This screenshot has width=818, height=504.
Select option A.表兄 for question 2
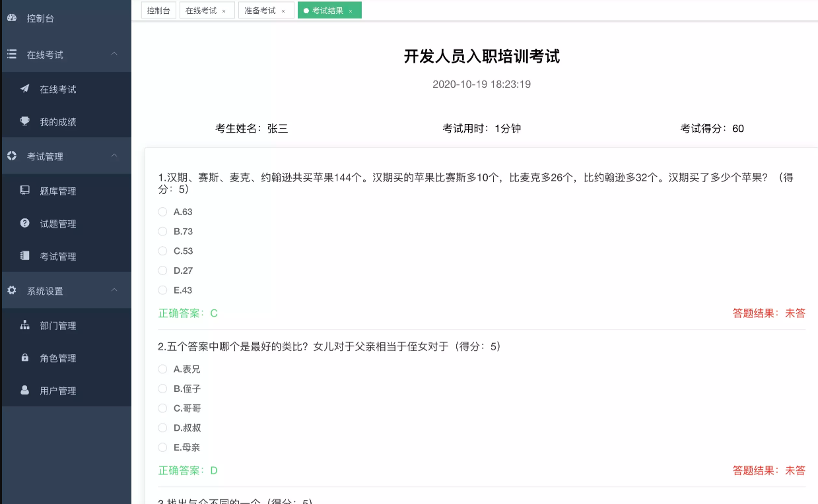[162, 369]
